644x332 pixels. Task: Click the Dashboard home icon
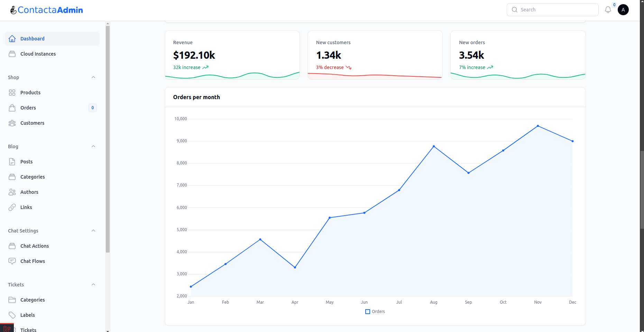(12, 39)
